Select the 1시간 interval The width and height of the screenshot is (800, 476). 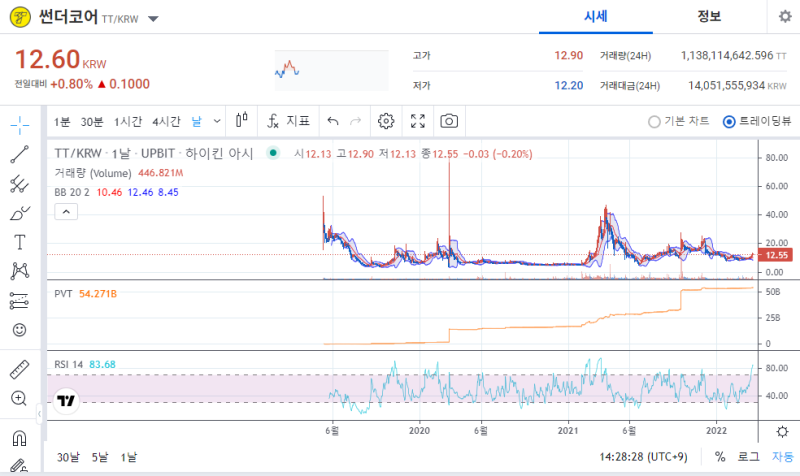(128, 121)
